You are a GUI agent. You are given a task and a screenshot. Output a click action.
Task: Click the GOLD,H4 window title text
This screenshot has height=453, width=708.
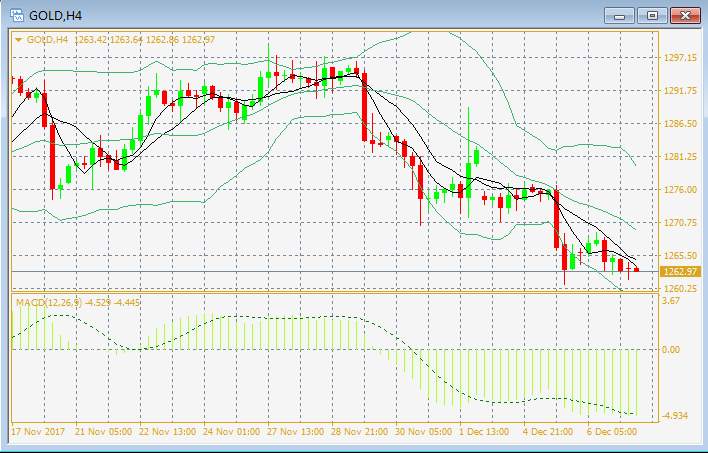tap(56, 16)
